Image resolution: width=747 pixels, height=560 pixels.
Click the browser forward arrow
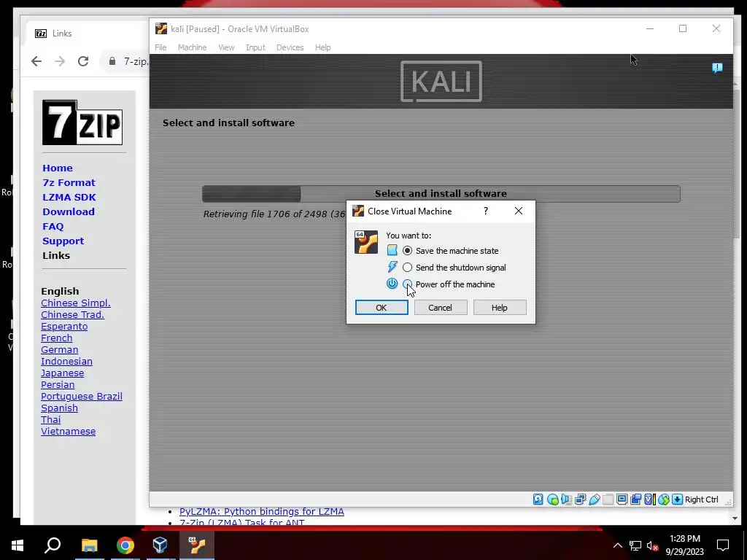tap(60, 61)
